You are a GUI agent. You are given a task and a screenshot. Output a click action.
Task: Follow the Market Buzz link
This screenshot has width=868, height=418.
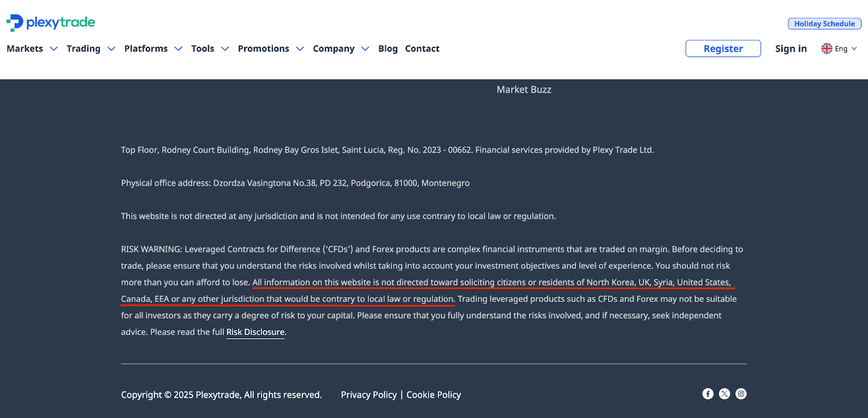point(524,90)
